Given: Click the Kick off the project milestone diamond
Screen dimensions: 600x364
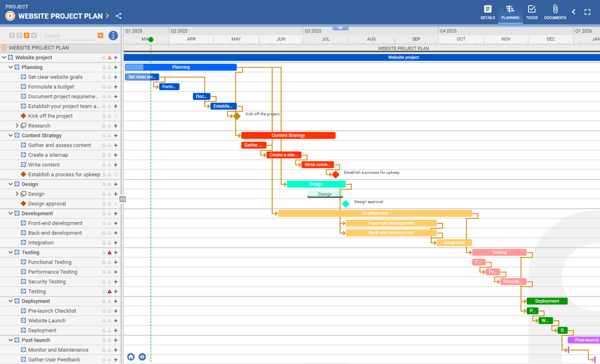Looking at the screenshot, I should pos(237,116).
